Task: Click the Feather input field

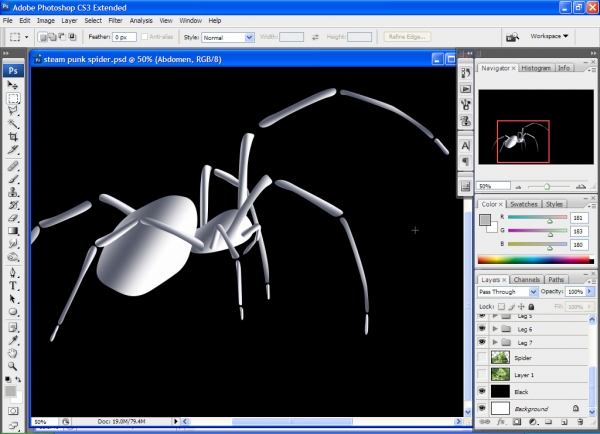Action: [124, 37]
